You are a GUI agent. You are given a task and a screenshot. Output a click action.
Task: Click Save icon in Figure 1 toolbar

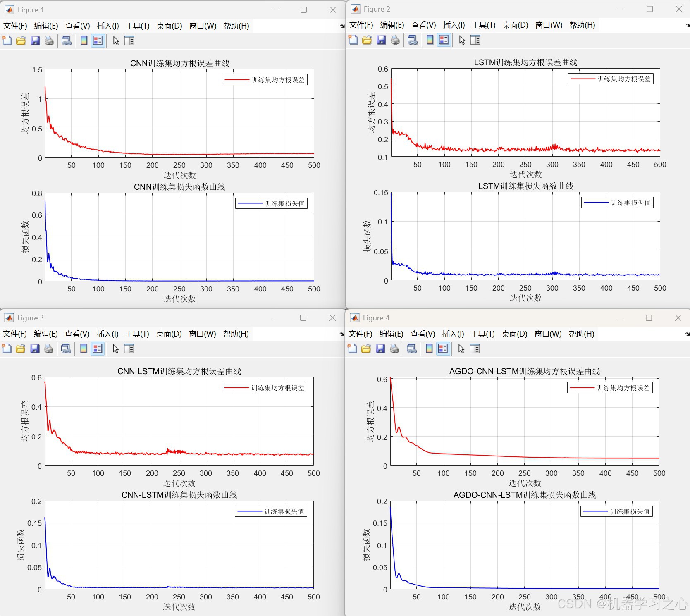(35, 41)
